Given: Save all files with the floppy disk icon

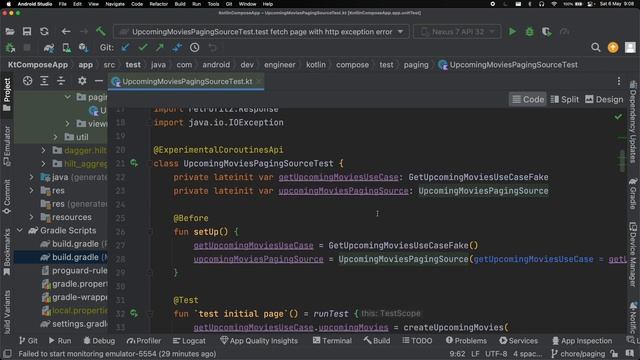Looking at the screenshot, I should (27, 31).
